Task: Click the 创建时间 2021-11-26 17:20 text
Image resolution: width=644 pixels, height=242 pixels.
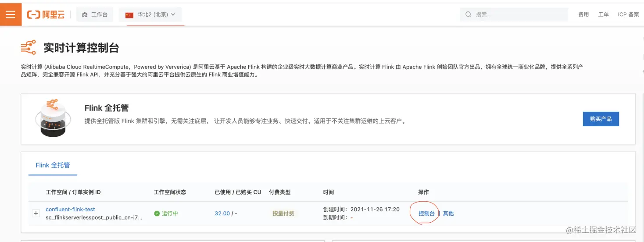Action: tap(361, 210)
